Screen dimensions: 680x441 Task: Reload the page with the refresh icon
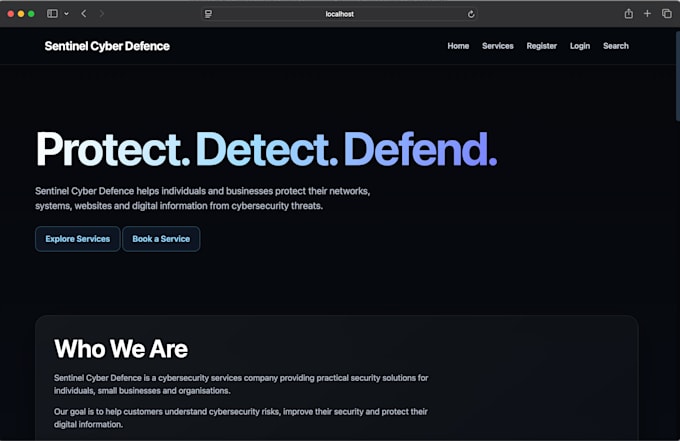(471, 14)
